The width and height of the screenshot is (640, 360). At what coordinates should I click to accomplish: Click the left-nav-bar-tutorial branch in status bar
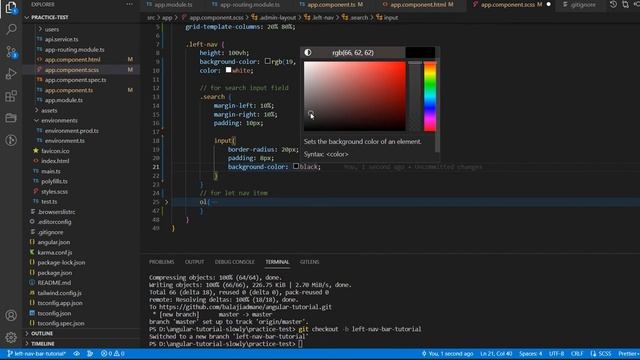(37, 353)
